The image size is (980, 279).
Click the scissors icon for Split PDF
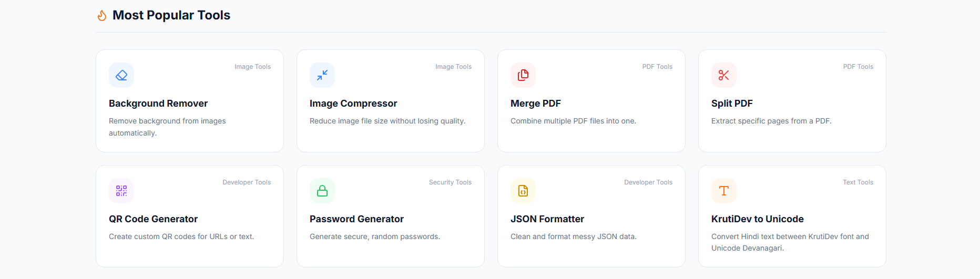pos(724,75)
